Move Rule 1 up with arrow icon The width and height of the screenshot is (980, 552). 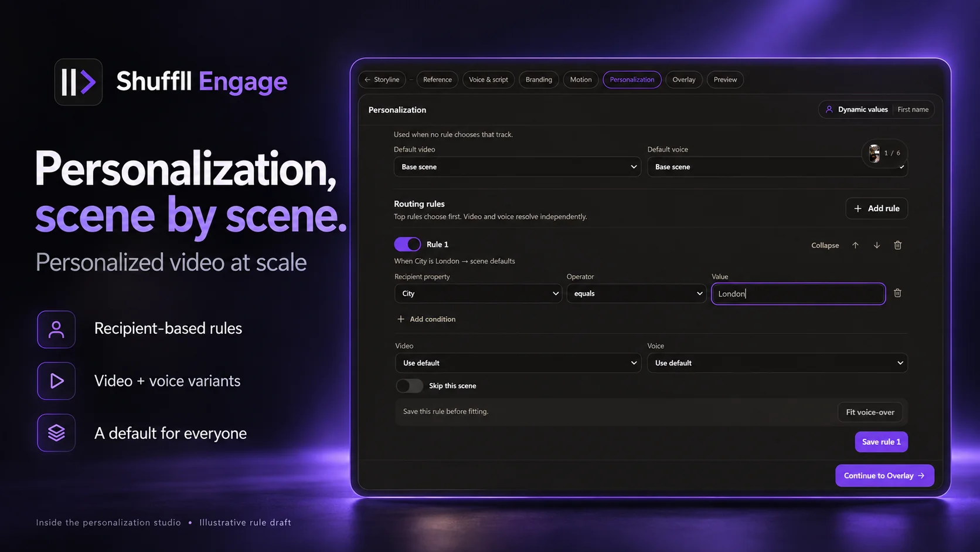(855, 245)
